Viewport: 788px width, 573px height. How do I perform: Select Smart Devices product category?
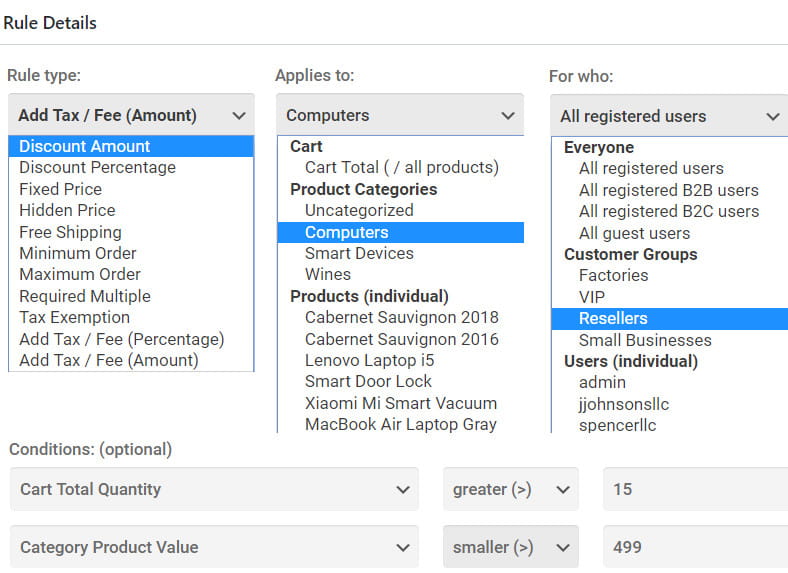click(x=359, y=253)
